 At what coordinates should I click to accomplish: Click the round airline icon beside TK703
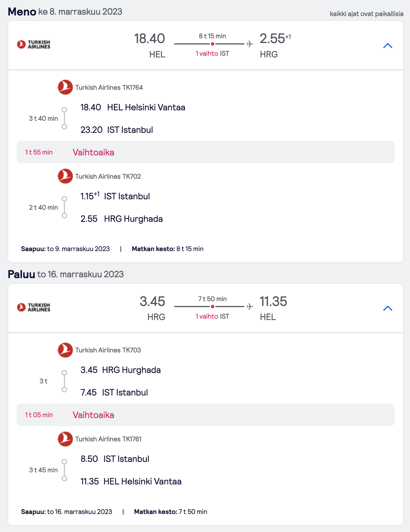(65, 350)
